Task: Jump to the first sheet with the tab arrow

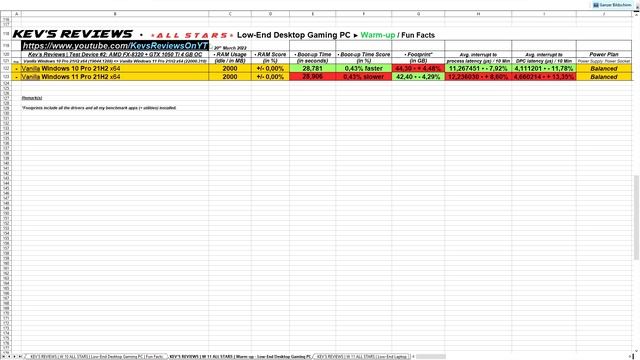Action: click(x=4, y=357)
